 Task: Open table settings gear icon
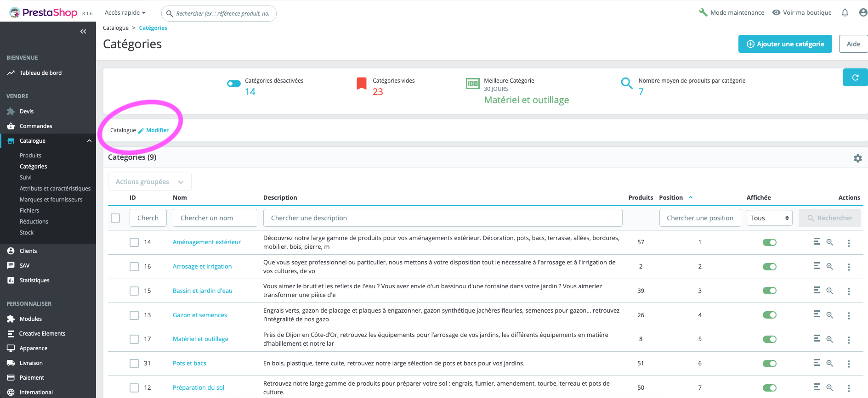(857, 158)
